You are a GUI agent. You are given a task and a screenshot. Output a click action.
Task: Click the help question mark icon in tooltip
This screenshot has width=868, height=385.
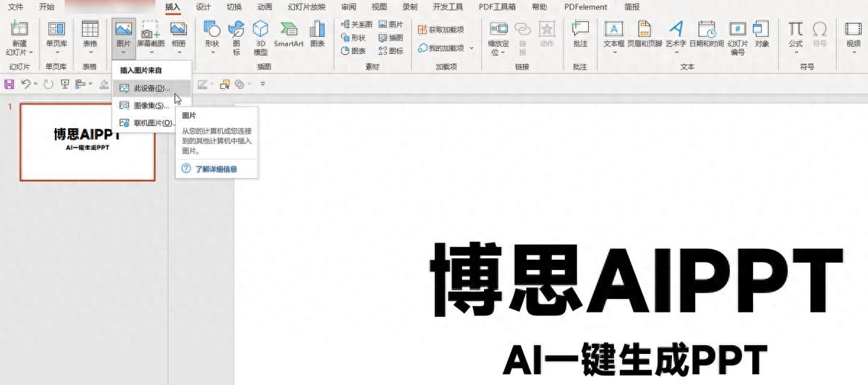pyautogui.click(x=186, y=169)
